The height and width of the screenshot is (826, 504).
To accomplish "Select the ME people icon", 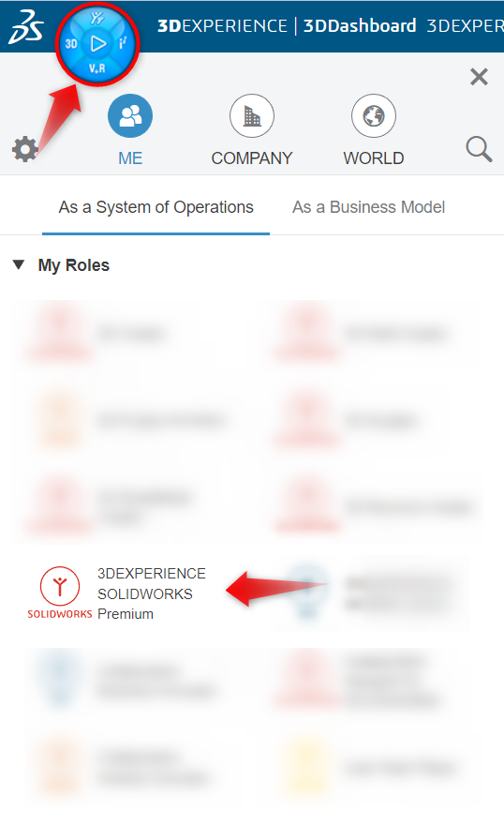I will click(130, 116).
